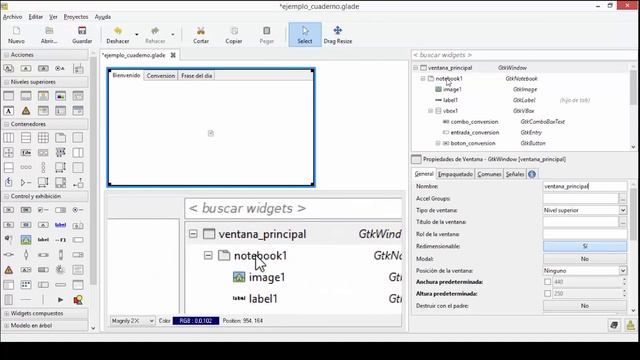Toggle the Redimensionable Sí button
640x360 pixels.
(584, 246)
